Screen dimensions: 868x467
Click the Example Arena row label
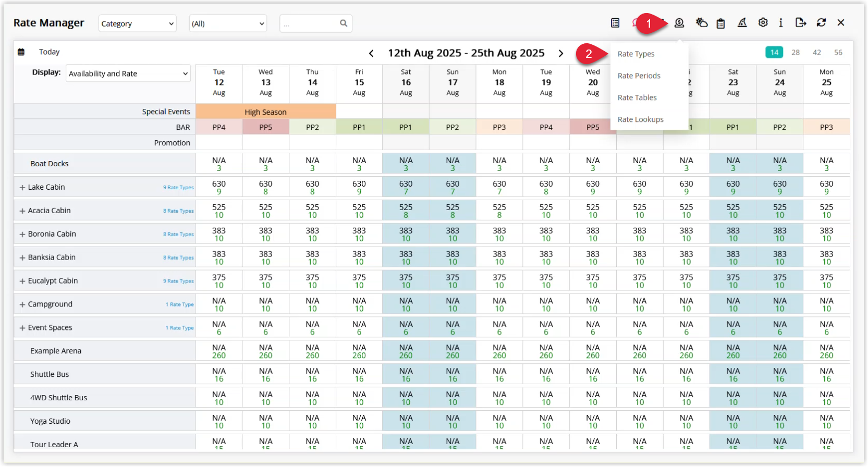[56, 351]
